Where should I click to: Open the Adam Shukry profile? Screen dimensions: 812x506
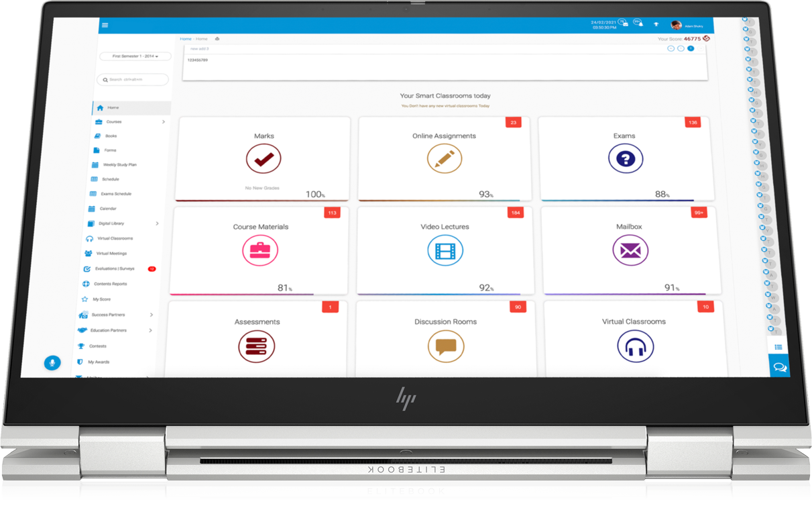point(694,26)
